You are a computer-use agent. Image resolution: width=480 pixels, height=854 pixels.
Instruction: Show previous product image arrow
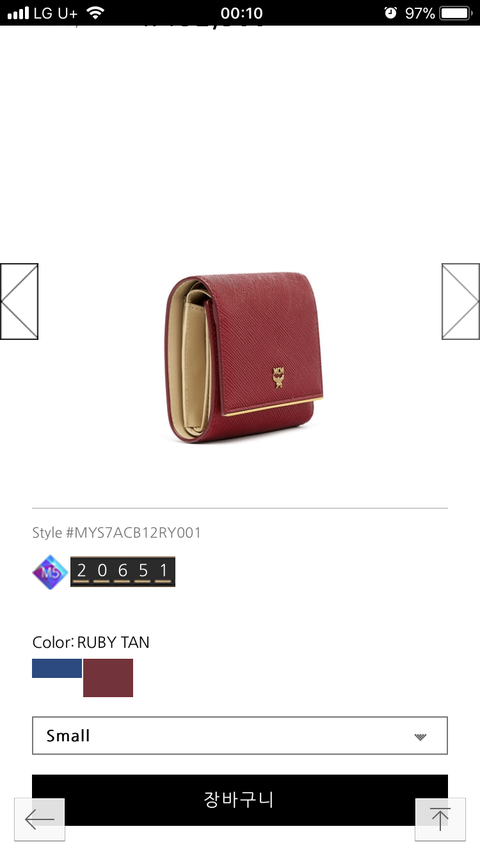pos(19,301)
